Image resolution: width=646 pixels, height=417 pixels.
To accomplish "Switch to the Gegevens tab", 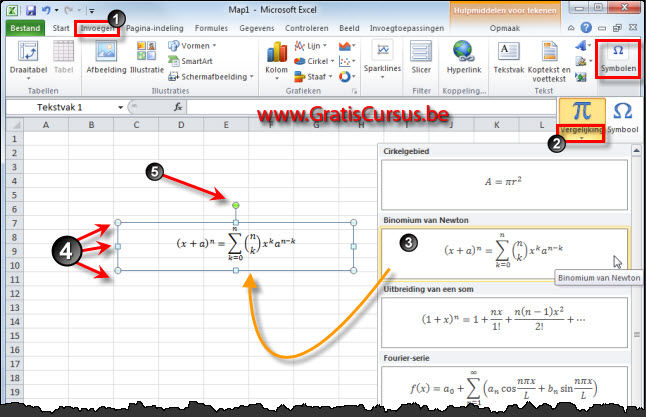I will 257,28.
